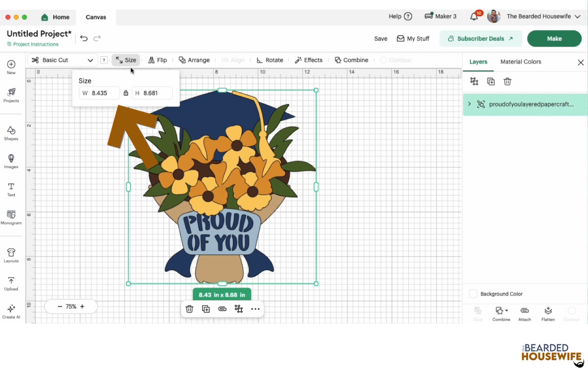Click the user profile avatar
This screenshot has width=588, height=374.
point(494,16)
